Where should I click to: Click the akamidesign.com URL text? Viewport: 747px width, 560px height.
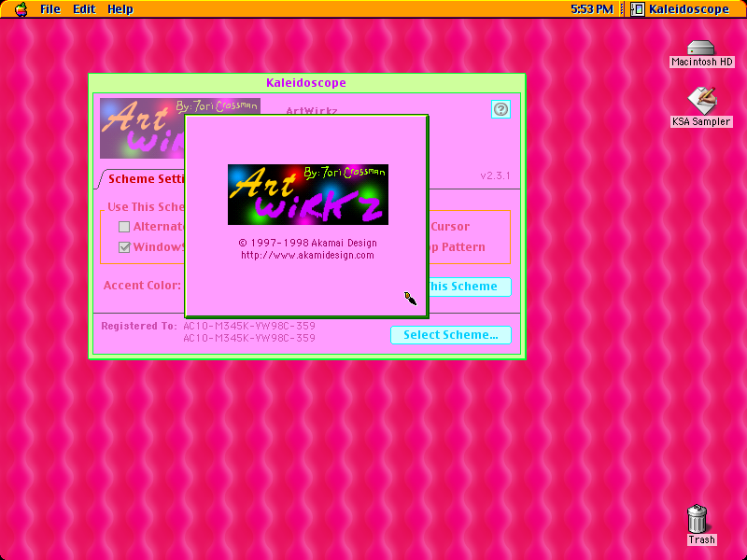pyautogui.click(x=307, y=255)
